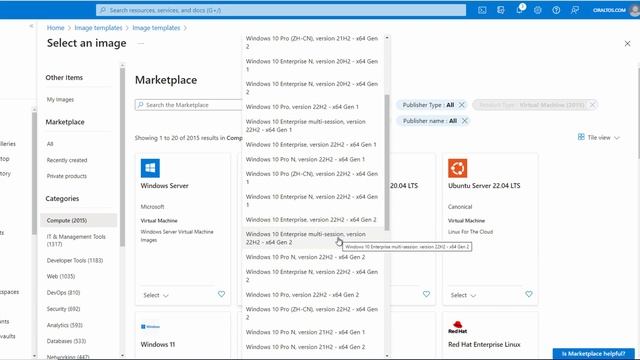This screenshot has width=640, height=360.
Task: Select All under Marketplace sidebar
Action: 50,144
